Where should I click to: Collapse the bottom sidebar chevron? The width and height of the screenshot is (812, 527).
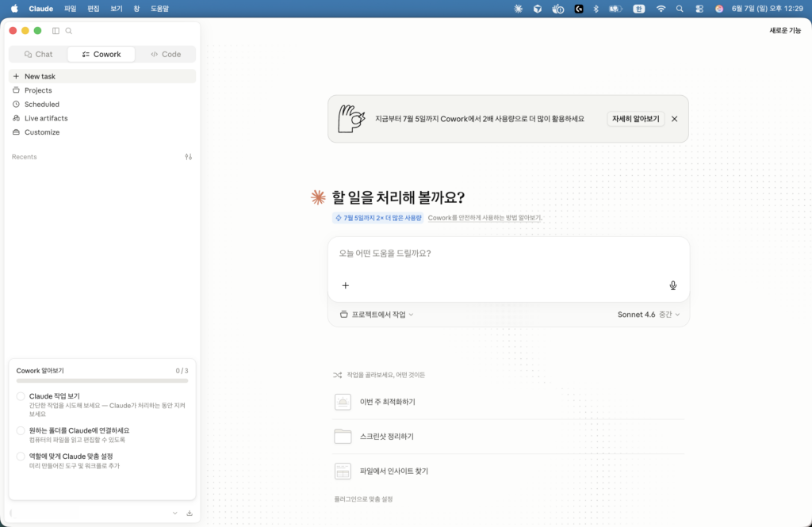pos(175,513)
